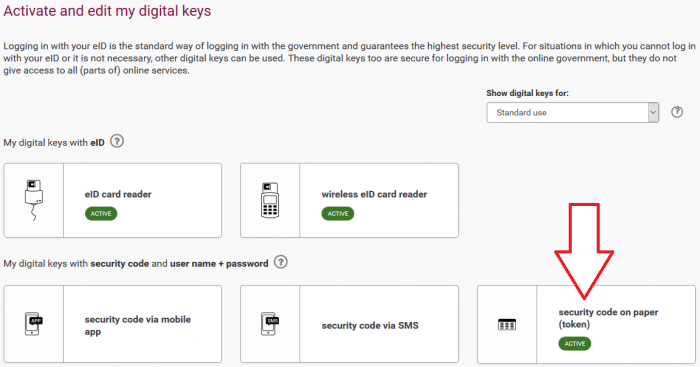
Task: Open the 'Show digital keys for' dropdown
Action: pos(573,113)
